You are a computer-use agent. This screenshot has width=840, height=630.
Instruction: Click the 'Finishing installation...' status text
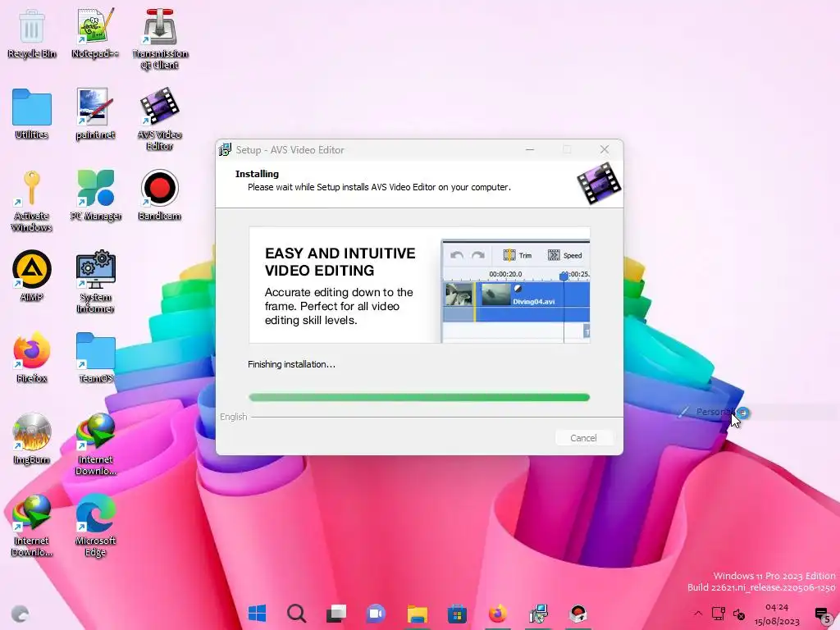(291, 364)
